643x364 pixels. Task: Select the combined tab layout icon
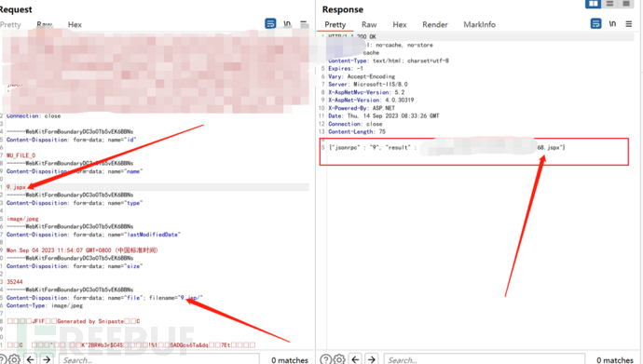[626, 4]
